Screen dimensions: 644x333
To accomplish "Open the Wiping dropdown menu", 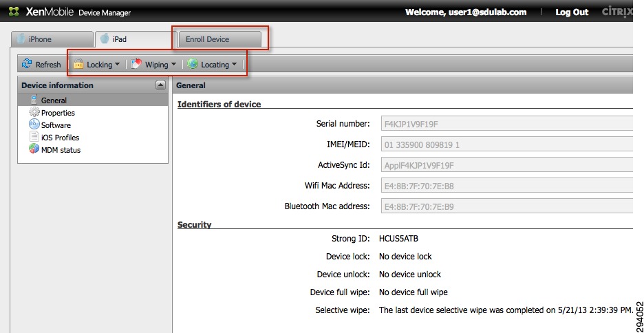I will click(x=154, y=65).
